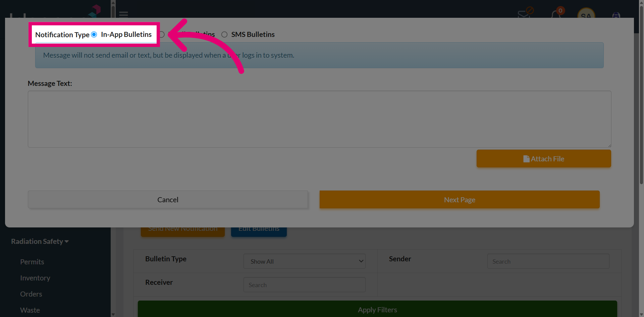Open the notification bell with 0 badge
The width and height of the screenshot is (644, 317).
[557, 13]
